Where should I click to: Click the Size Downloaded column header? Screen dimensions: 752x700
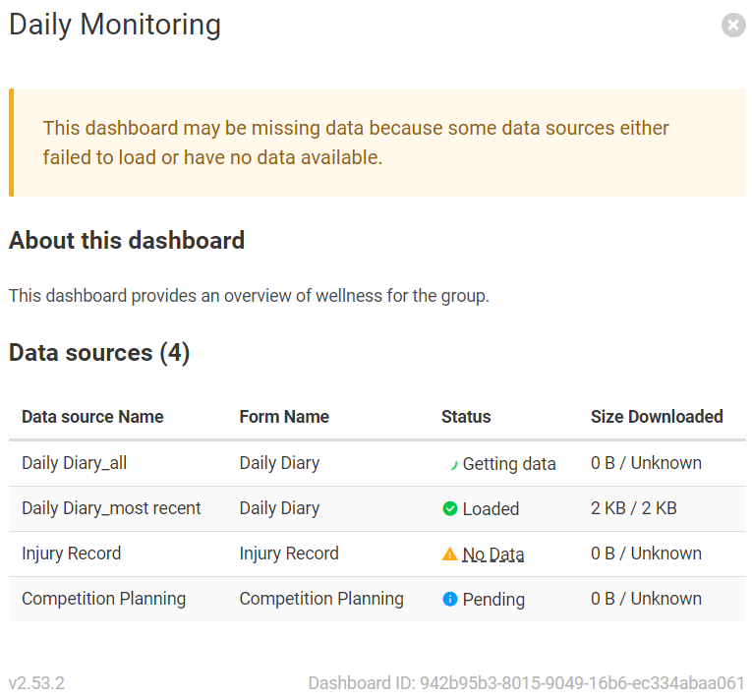click(657, 417)
